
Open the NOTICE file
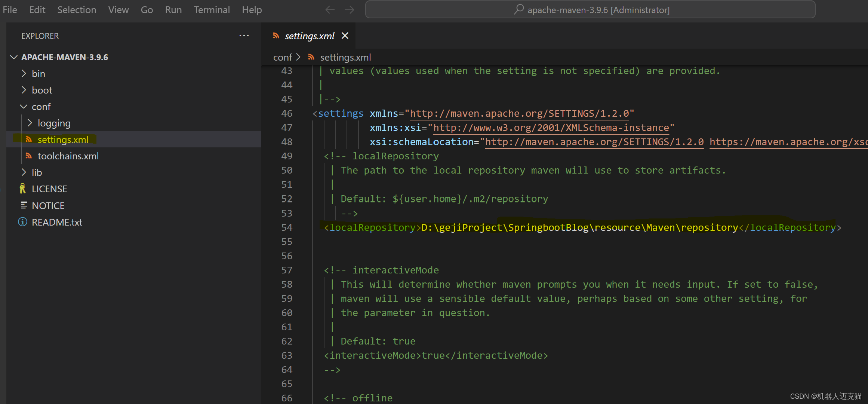(134, 205)
